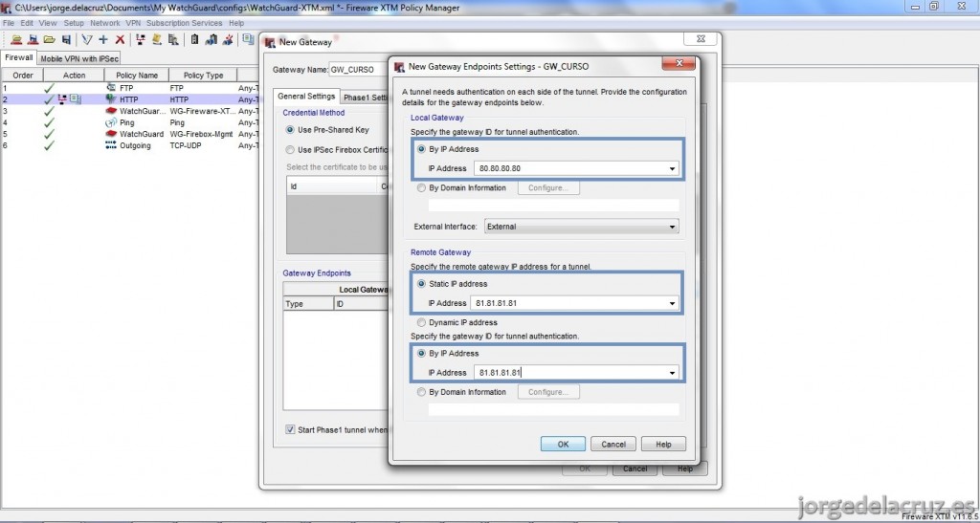
Task: Click the green checkmark in Outgoing row
Action: coord(49,145)
